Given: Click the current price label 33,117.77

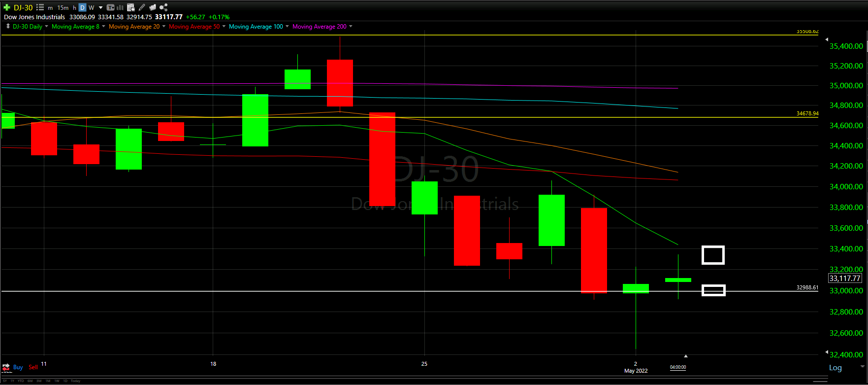Looking at the screenshot, I should [845, 279].
